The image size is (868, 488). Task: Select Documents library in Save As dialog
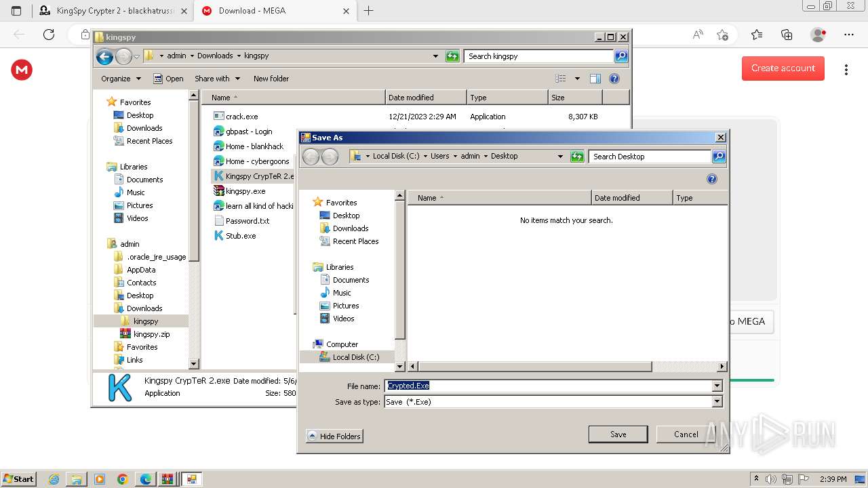(351, 280)
